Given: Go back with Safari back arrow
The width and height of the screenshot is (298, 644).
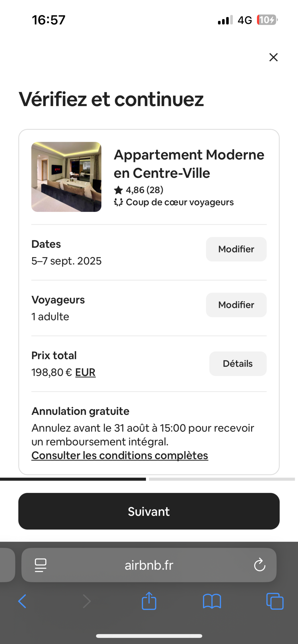Looking at the screenshot, I should 22,601.
